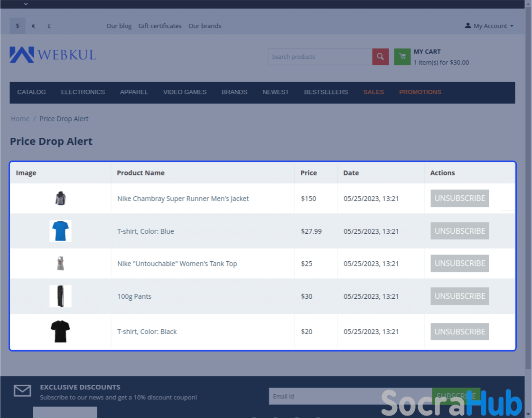The width and height of the screenshot is (532, 418).
Task: Click the My Account user icon
Action: [x=468, y=26]
